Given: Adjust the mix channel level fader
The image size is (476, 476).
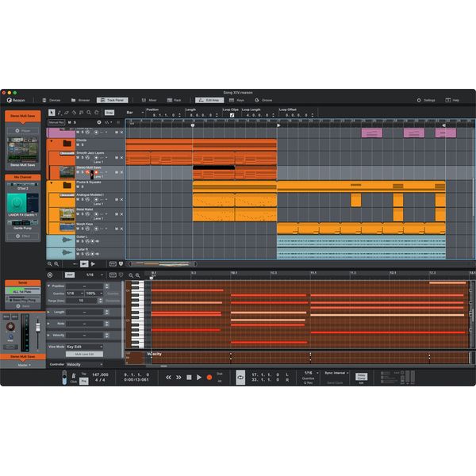Looking at the screenshot, I should coord(38,327).
